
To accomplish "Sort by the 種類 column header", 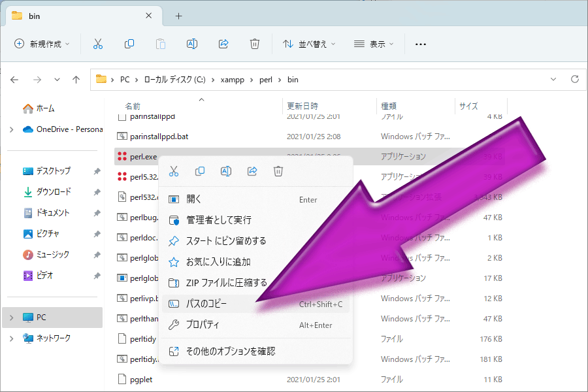I will pos(389,106).
